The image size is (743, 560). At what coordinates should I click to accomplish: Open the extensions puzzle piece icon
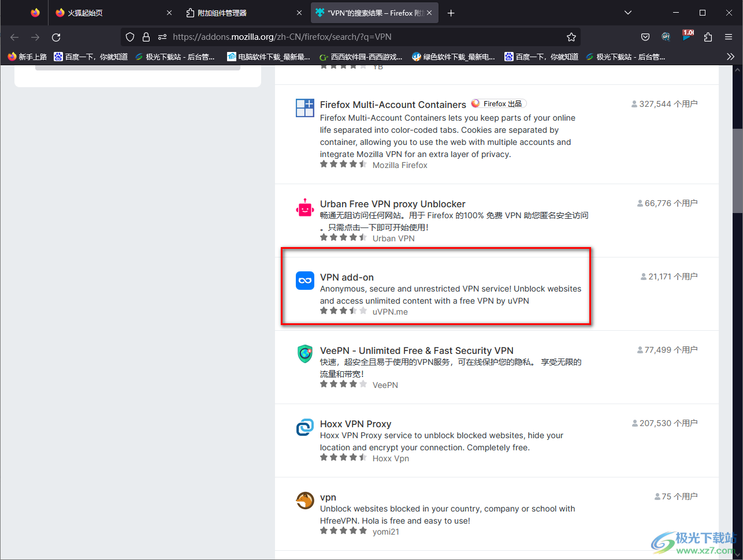(x=708, y=37)
